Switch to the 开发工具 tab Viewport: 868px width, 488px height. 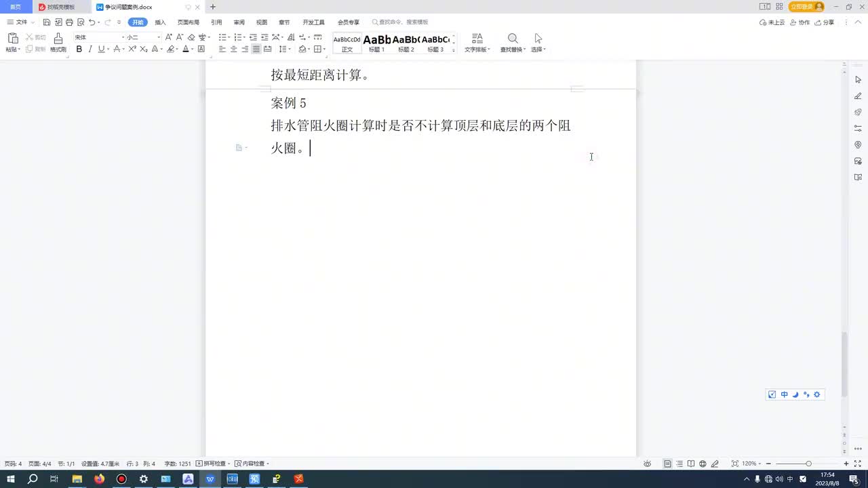tap(314, 22)
